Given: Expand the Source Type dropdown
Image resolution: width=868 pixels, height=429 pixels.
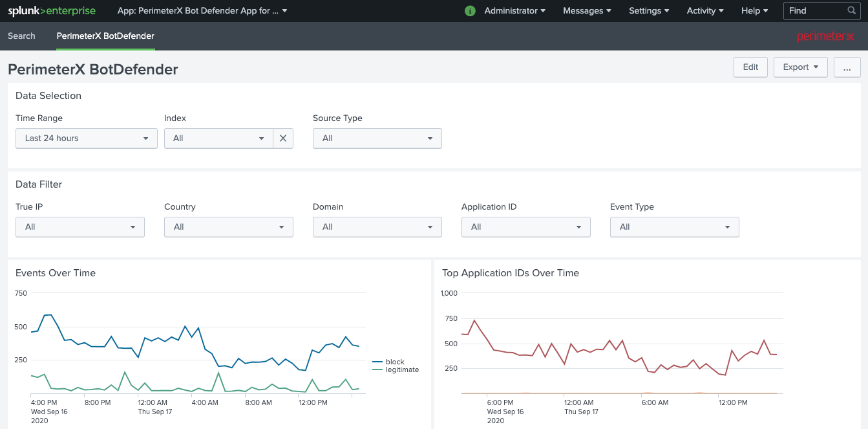Looking at the screenshot, I should pyautogui.click(x=377, y=138).
